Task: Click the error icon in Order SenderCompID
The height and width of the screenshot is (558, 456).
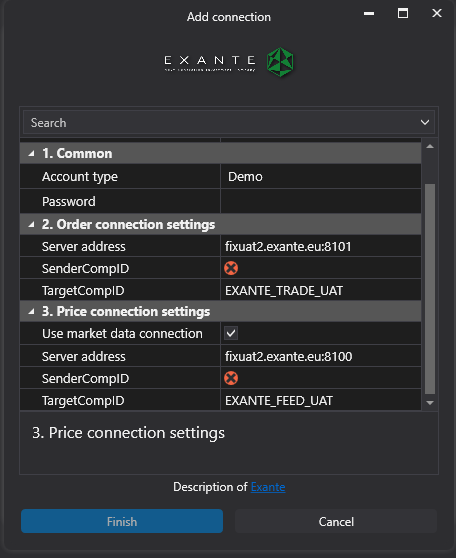Action: (x=231, y=268)
